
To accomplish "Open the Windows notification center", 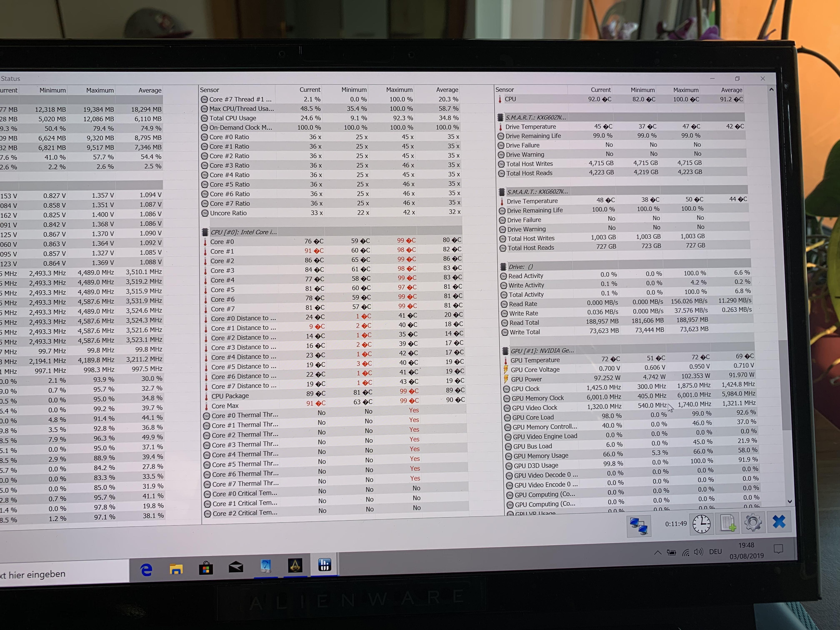I will [779, 549].
